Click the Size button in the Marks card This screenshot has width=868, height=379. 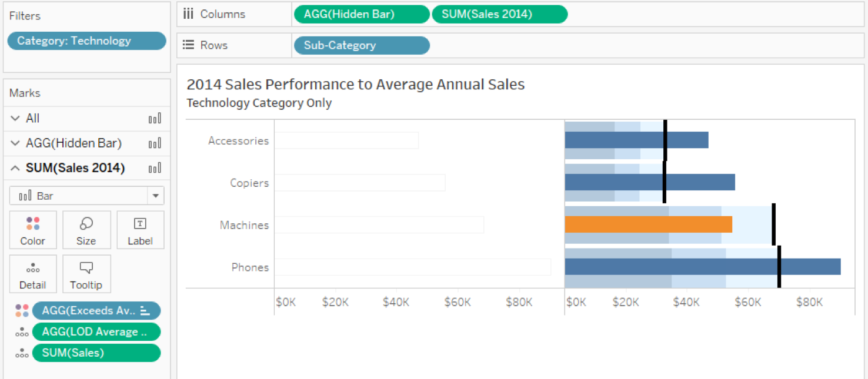[86, 230]
